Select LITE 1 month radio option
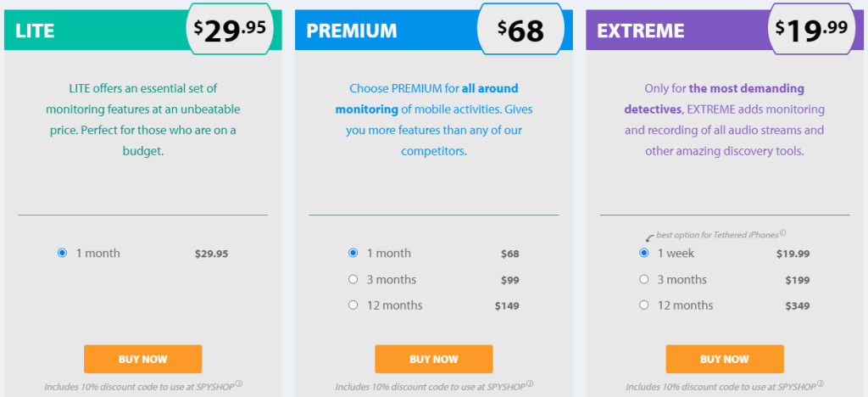868x397 pixels. pyautogui.click(x=62, y=253)
